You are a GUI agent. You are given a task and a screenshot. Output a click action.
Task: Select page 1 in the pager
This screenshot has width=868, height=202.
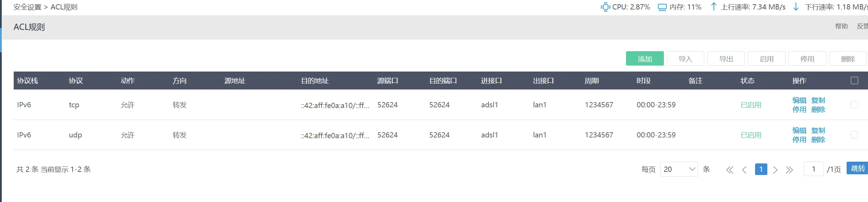761,169
